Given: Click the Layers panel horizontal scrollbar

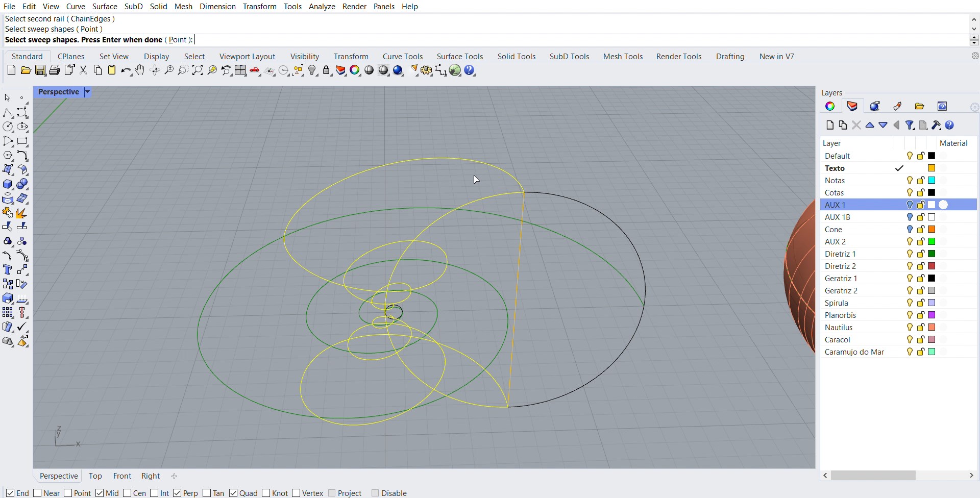Looking at the screenshot, I should point(873,475).
